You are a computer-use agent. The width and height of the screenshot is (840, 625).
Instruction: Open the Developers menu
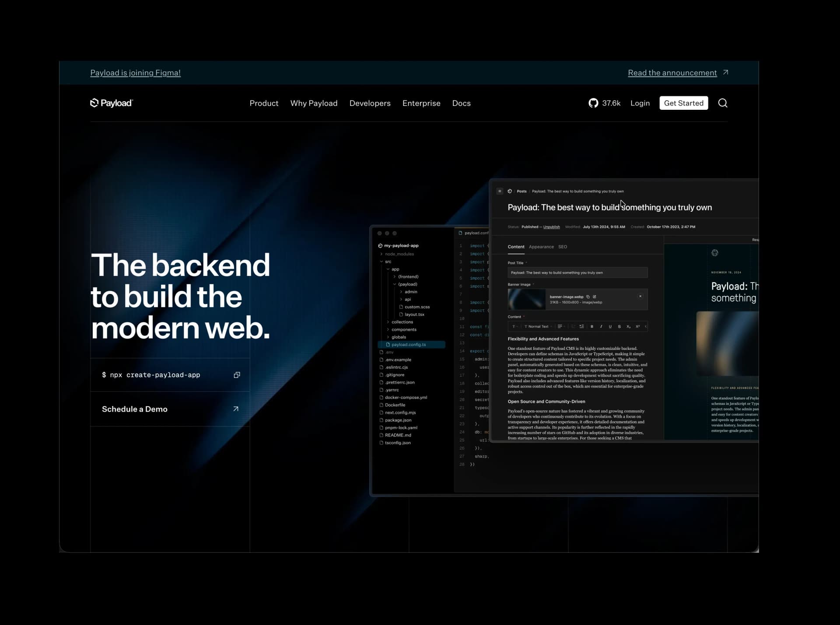click(370, 103)
